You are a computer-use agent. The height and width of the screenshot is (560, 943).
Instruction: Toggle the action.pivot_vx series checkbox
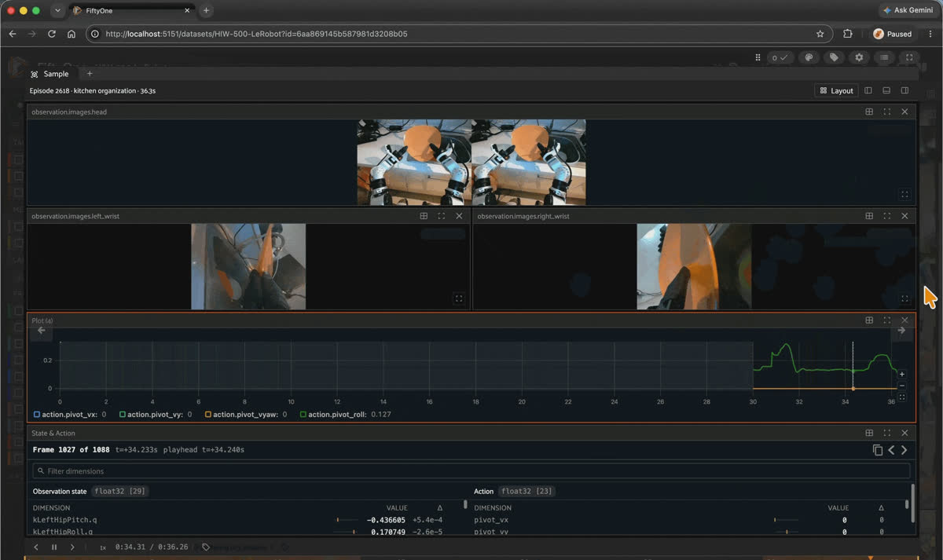(37, 414)
